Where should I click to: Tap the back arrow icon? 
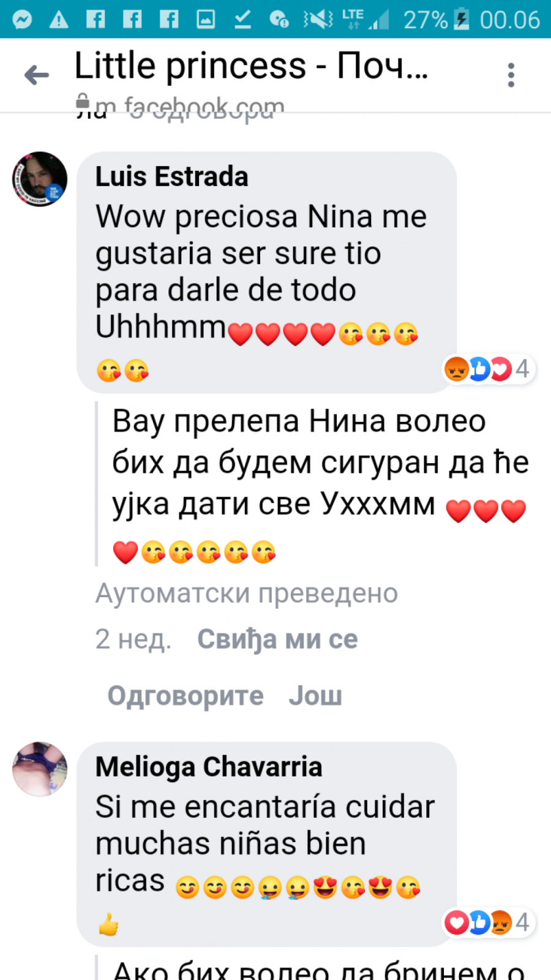coord(36,75)
